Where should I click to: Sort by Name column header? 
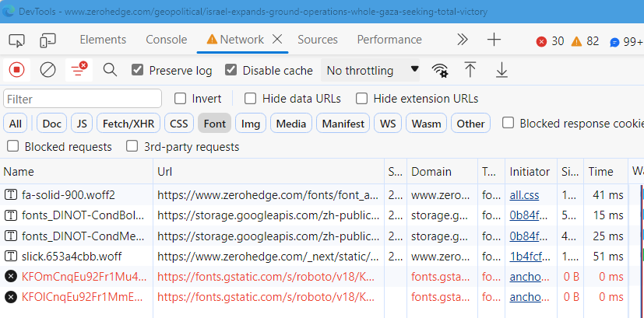coord(77,172)
